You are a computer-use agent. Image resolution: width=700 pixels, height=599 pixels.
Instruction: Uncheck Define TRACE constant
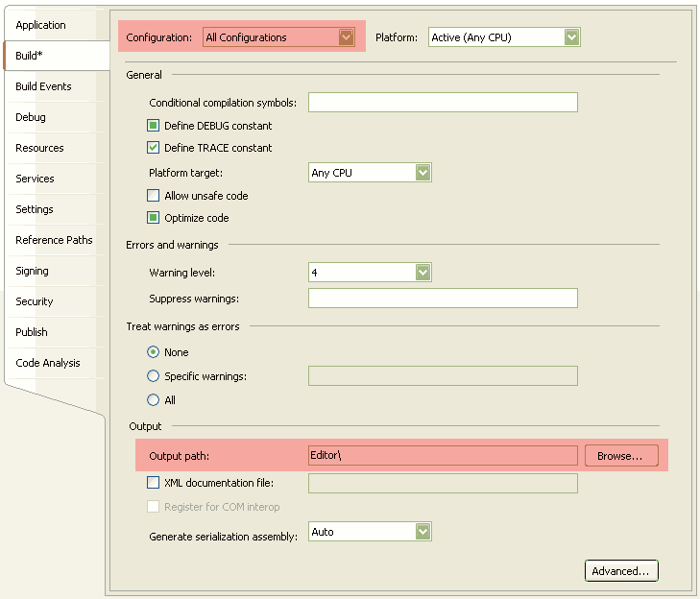(x=153, y=147)
